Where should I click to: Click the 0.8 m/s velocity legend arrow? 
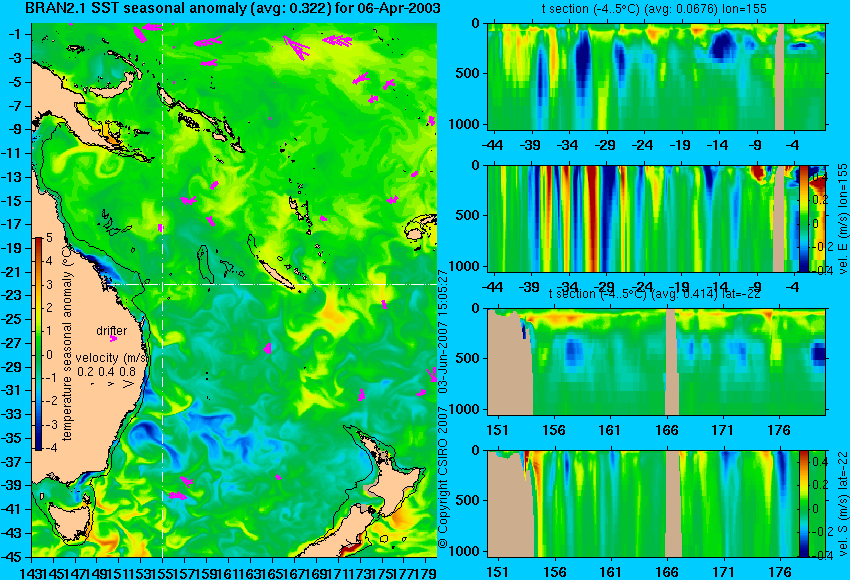pyautogui.click(x=128, y=384)
